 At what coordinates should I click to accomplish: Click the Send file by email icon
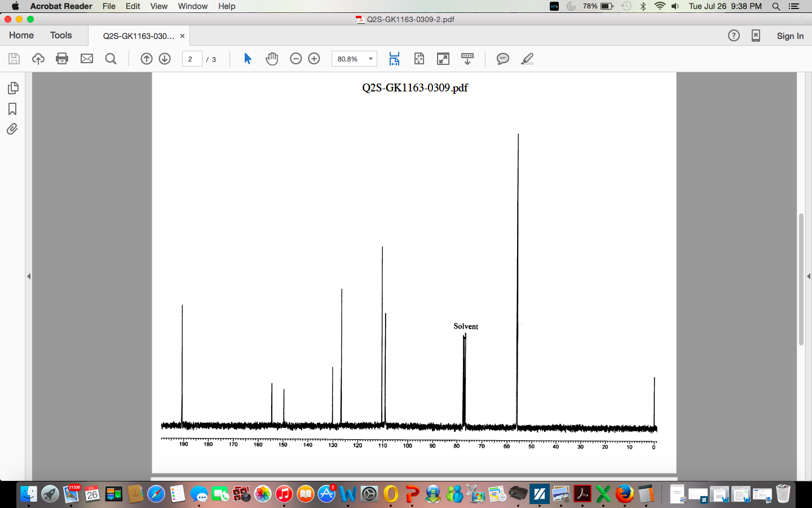pos(87,59)
